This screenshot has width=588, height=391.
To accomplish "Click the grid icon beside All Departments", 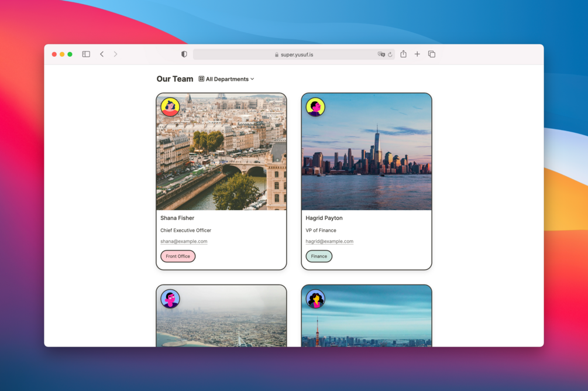I will pos(201,79).
